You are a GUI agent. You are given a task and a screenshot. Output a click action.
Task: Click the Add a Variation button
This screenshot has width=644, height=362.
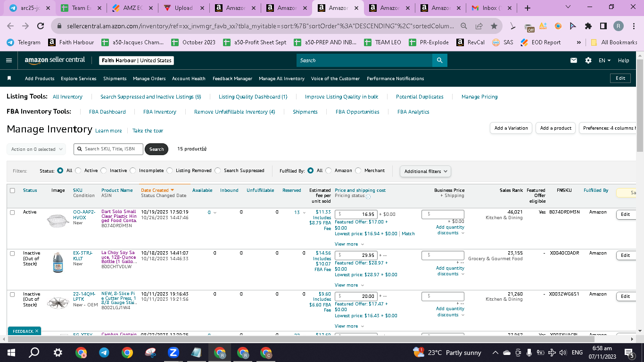point(511,128)
